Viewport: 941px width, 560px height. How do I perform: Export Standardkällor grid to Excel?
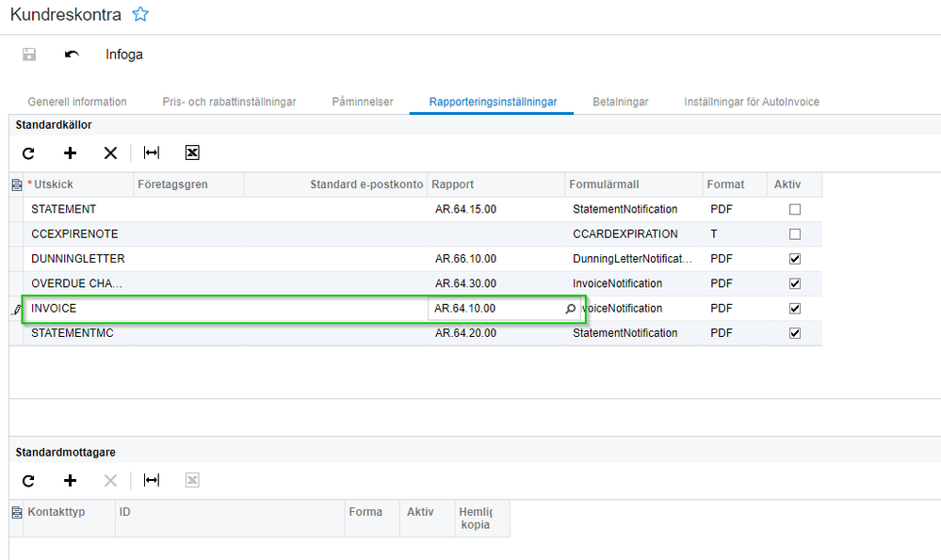192,152
